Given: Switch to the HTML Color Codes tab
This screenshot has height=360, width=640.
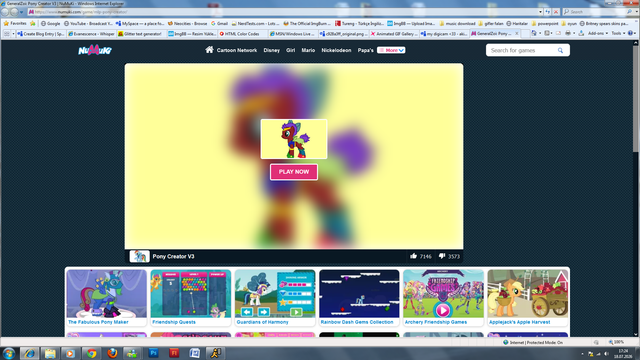Looking at the screenshot, I should click(242, 33).
